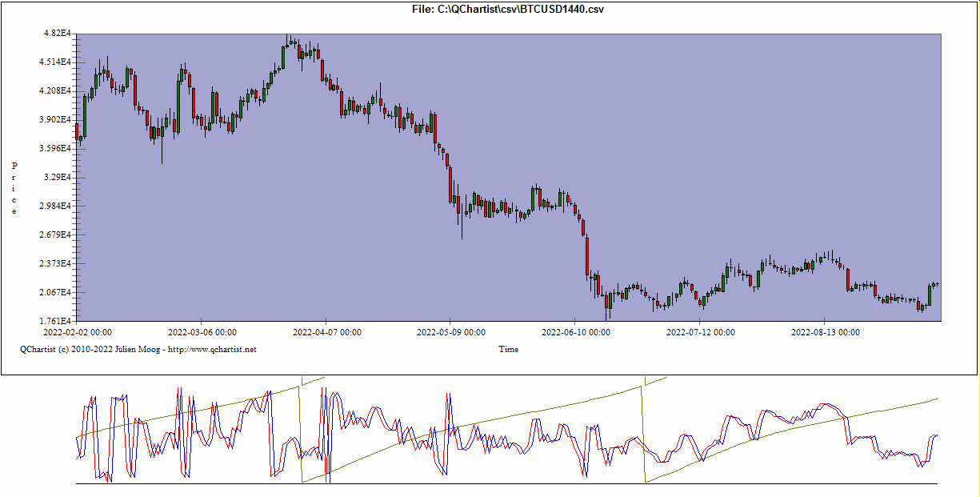Click the 2022-03-06 00:00 date label
Viewport: 980px width, 497px height.
202,331
